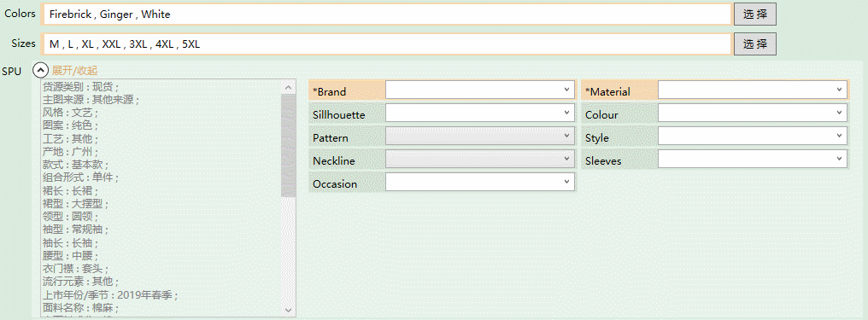Click the Pattern field label
The height and width of the screenshot is (320, 868).
click(x=331, y=138)
